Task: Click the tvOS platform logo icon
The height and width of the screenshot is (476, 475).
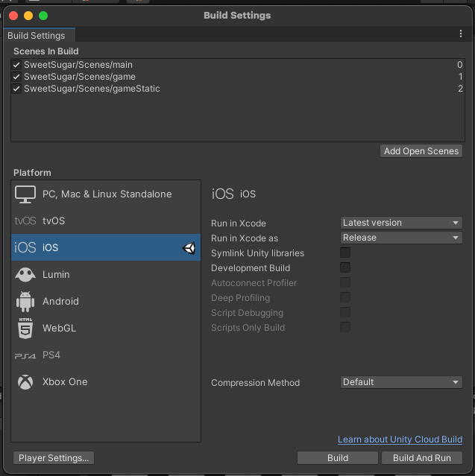Action: 25,220
